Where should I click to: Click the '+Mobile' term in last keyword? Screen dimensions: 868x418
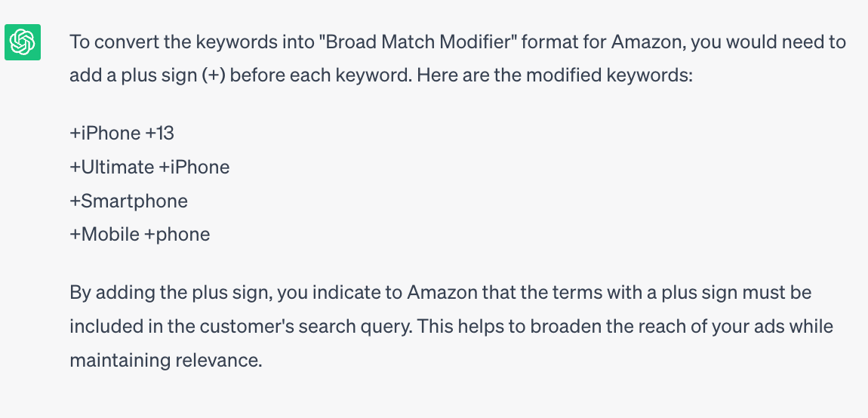click(105, 234)
